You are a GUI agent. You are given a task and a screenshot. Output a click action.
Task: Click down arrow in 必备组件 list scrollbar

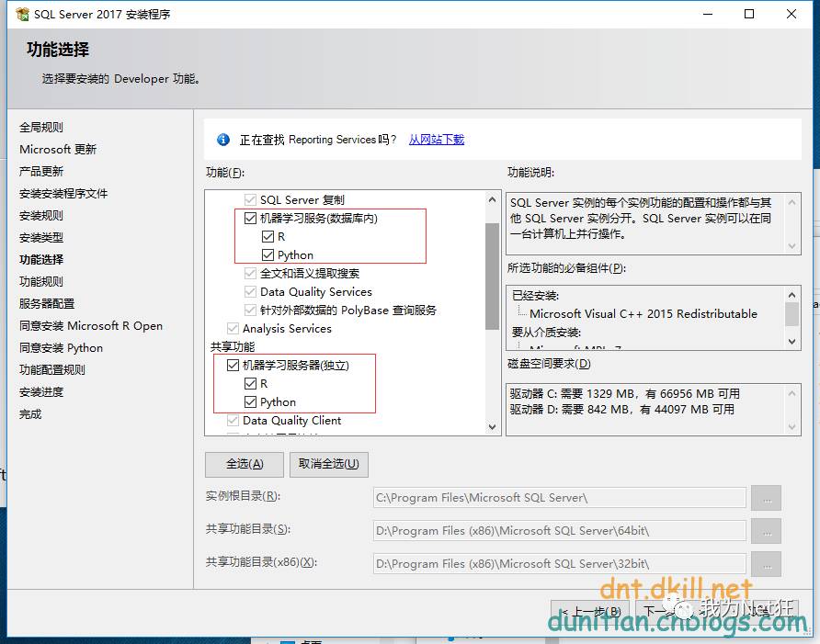[792, 342]
